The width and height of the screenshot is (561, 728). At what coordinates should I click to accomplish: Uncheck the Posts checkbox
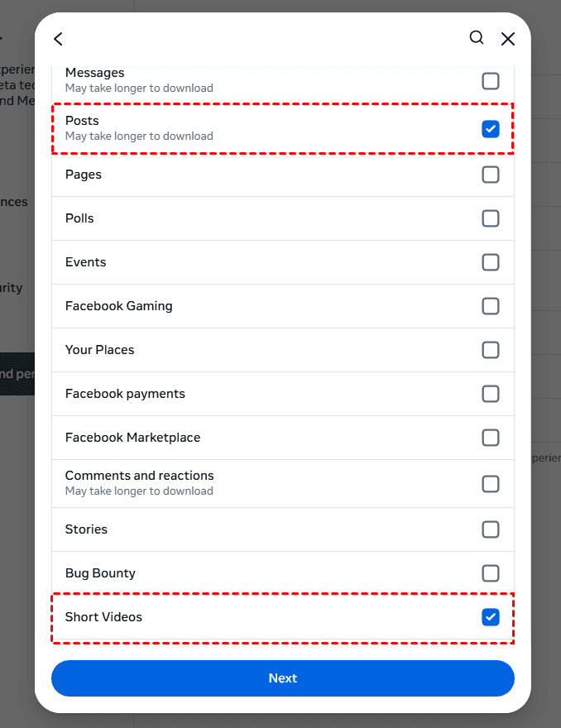491,128
